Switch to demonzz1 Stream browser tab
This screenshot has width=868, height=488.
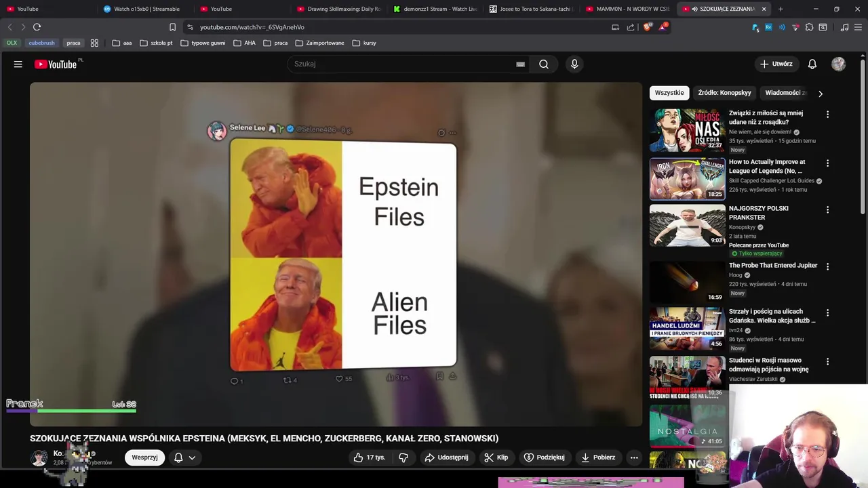tap(435, 9)
